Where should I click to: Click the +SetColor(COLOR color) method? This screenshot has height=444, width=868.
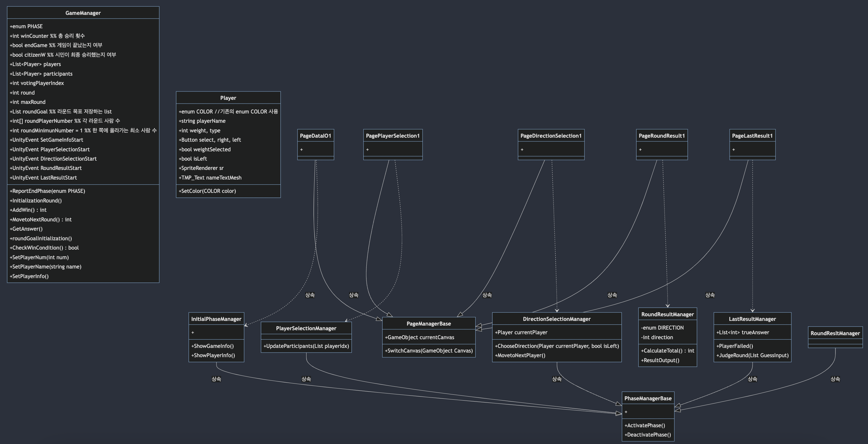[207, 191]
